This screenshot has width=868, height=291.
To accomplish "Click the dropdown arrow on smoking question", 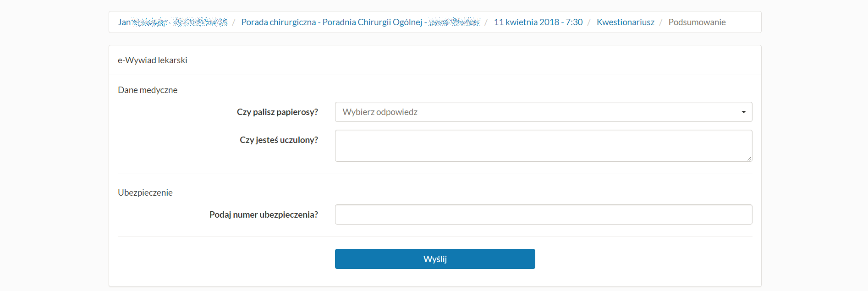I will (x=743, y=112).
